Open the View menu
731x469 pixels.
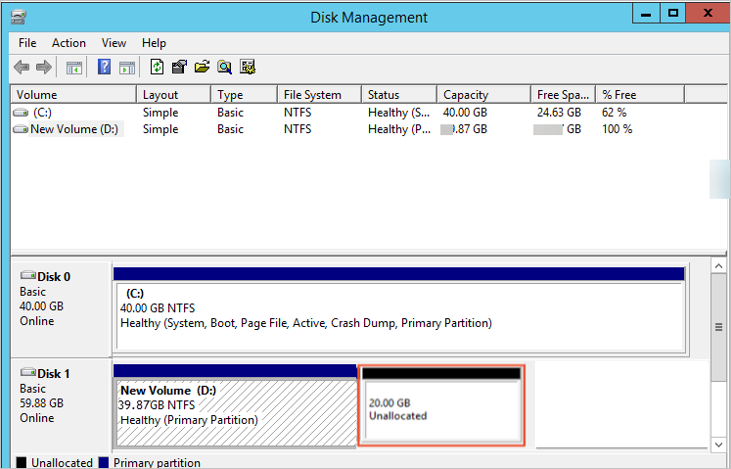click(x=114, y=43)
